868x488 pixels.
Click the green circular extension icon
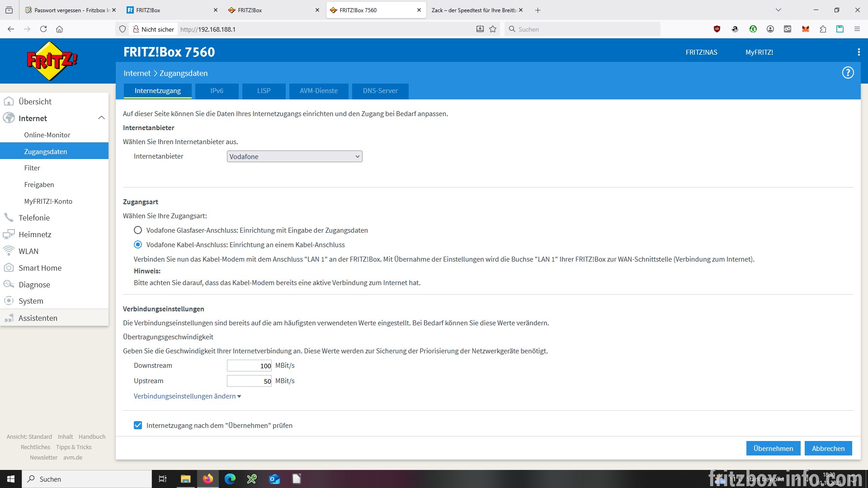753,29
